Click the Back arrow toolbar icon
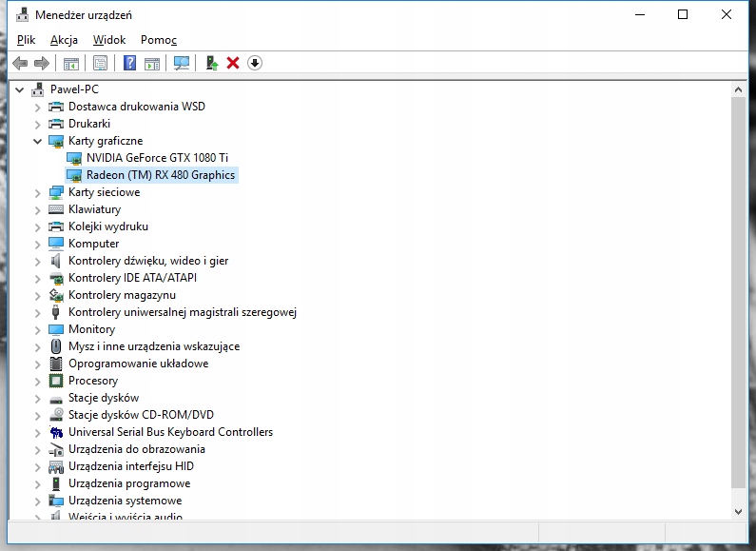The height and width of the screenshot is (551, 756). [20, 63]
